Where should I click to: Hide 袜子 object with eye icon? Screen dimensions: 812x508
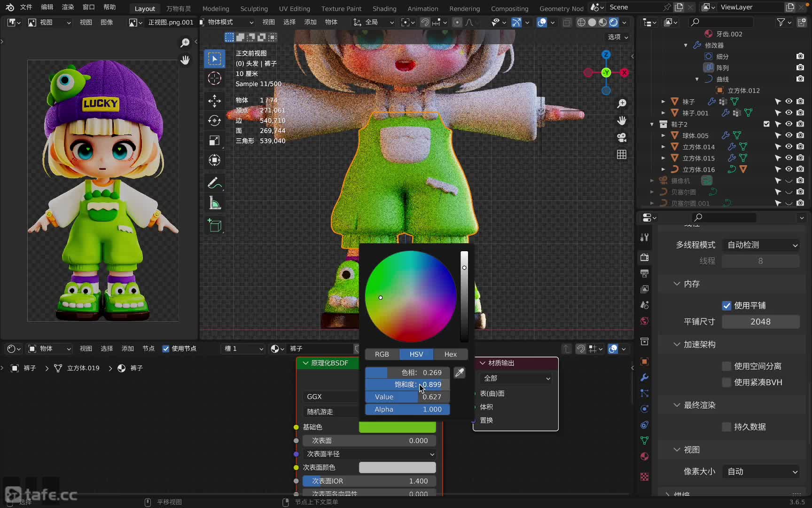click(789, 102)
